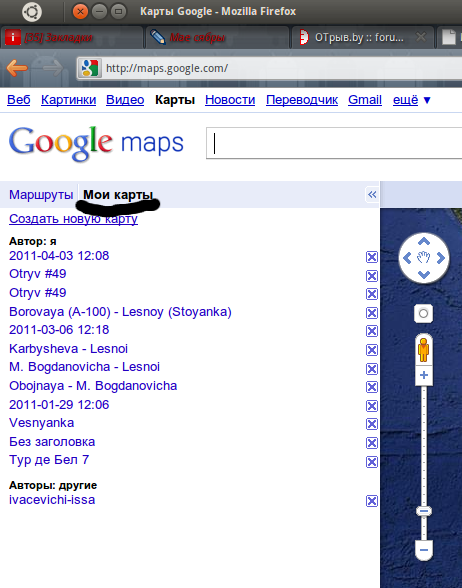Screen dimensions: 462x588
Task: Go back with the orange arrow
Action: click(x=17, y=68)
